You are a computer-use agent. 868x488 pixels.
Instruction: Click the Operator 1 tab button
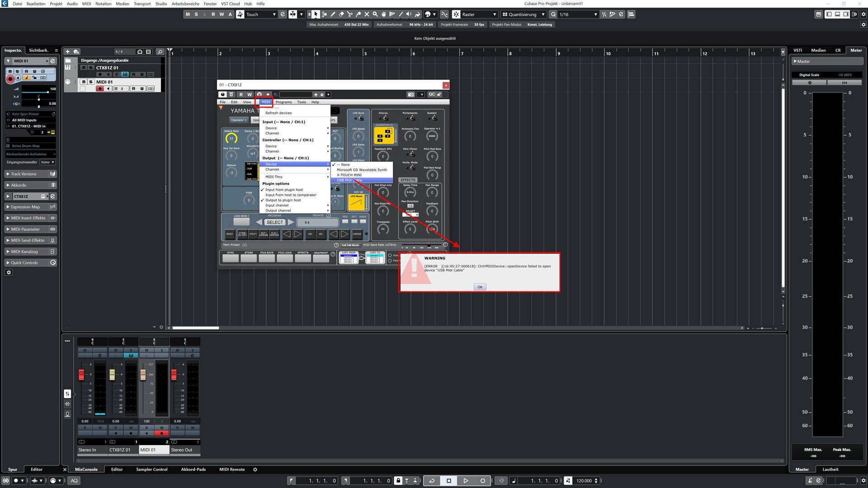(x=239, y=120)
